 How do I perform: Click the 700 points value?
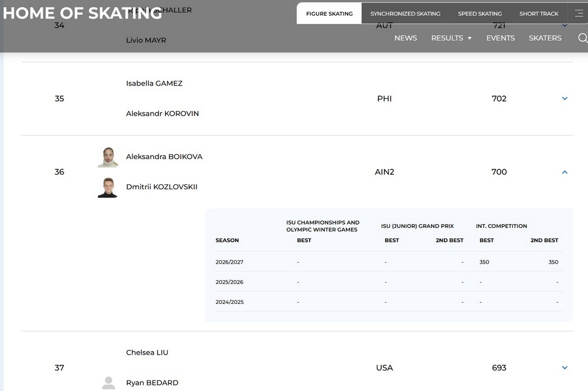[x=499, y=172]
